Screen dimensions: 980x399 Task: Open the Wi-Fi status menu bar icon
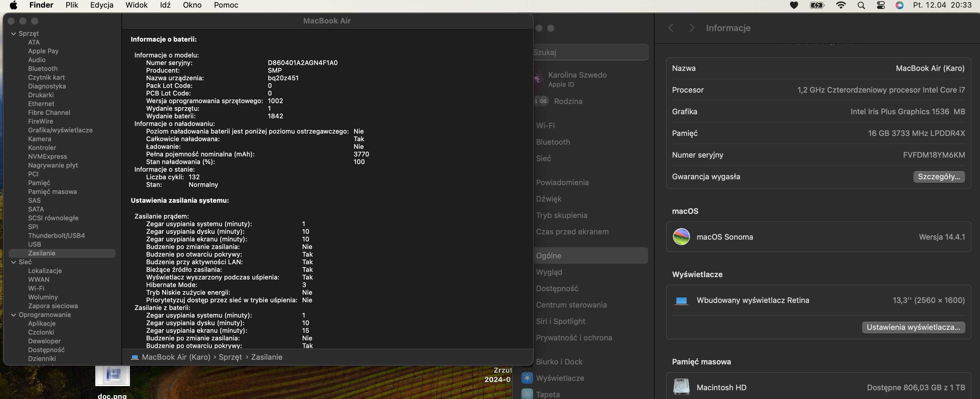pos(841,5)
